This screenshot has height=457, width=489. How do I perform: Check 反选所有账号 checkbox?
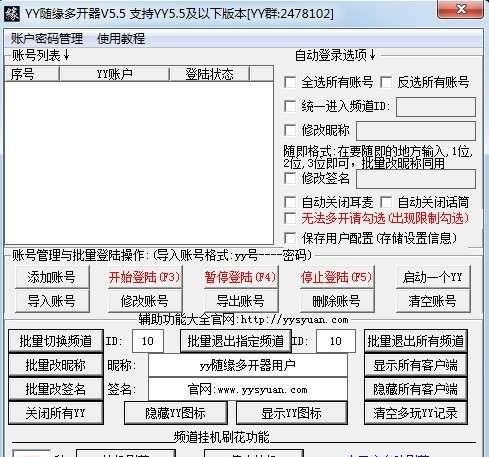coord(386,82)
